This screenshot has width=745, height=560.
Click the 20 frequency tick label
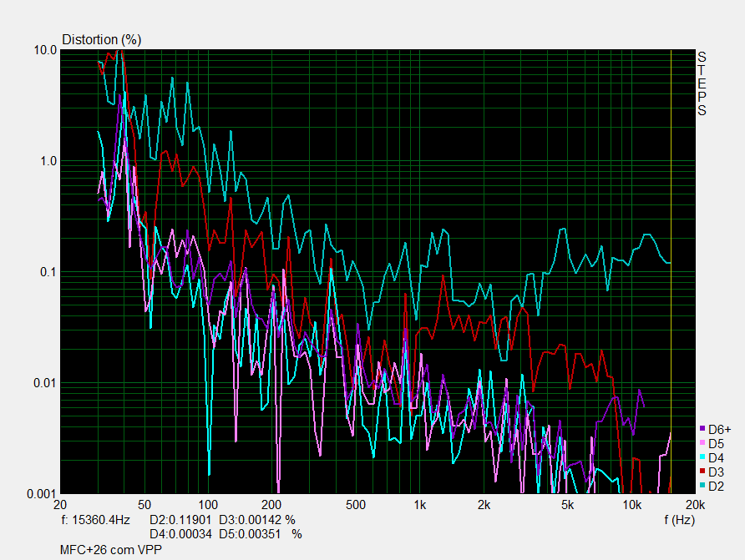pos(60,505)
